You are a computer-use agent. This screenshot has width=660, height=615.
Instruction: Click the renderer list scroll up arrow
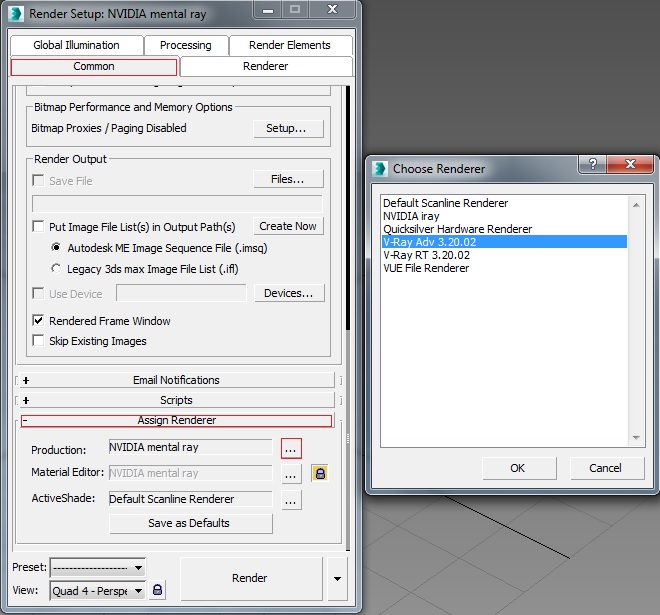click(x=636, y=205)
